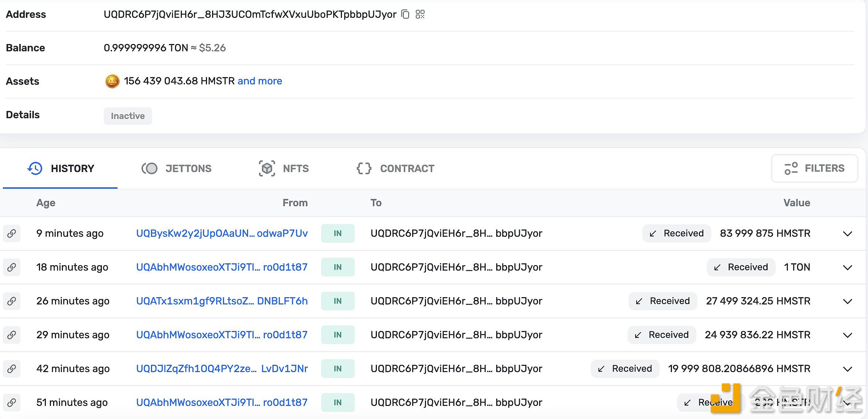Open transaction link icon for 29 minutes ago
Screen dimensions: 868x419
pos(12,335)
